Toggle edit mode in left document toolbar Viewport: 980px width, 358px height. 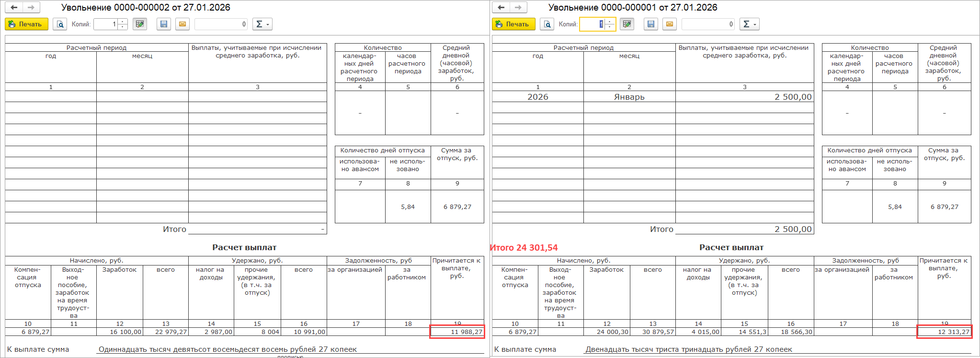pos(140,24)
